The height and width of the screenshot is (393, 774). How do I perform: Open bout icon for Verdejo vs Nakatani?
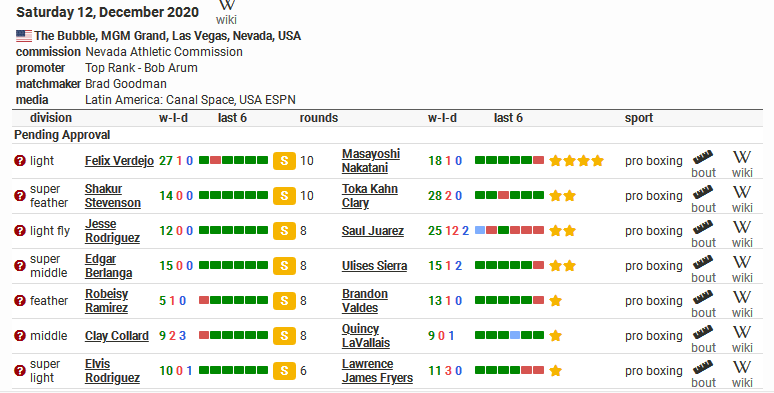pyautogui.click(x=703, y=164)
